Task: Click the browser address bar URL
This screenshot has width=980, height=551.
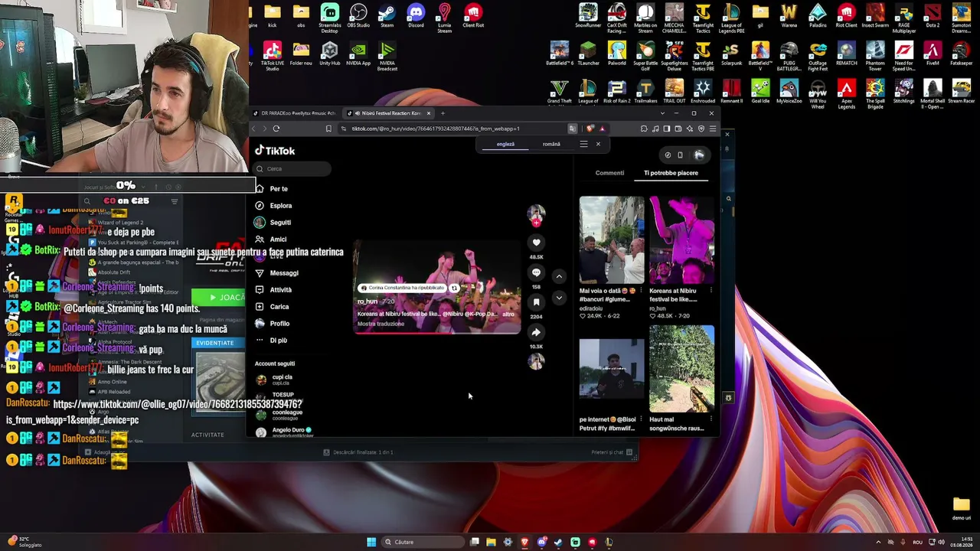Action: pyautogui.click(x=436, y=129)
